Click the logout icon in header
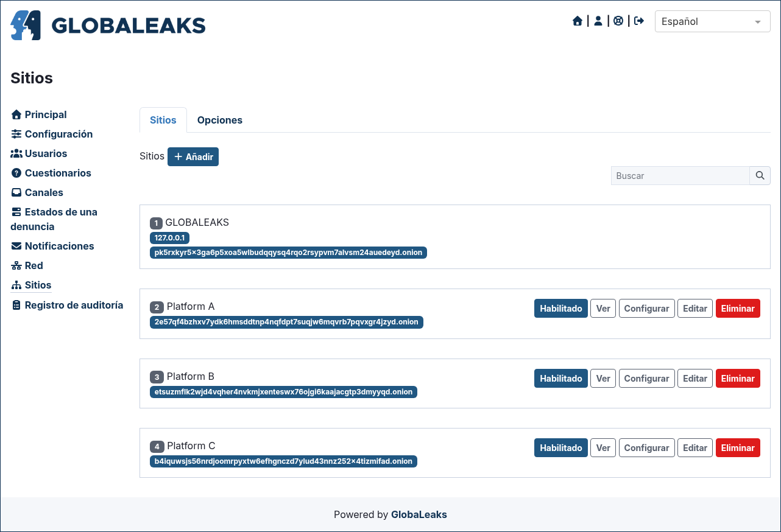Image resolution: width=781 pixels, height=532 pixels. [x=639, y=21]
